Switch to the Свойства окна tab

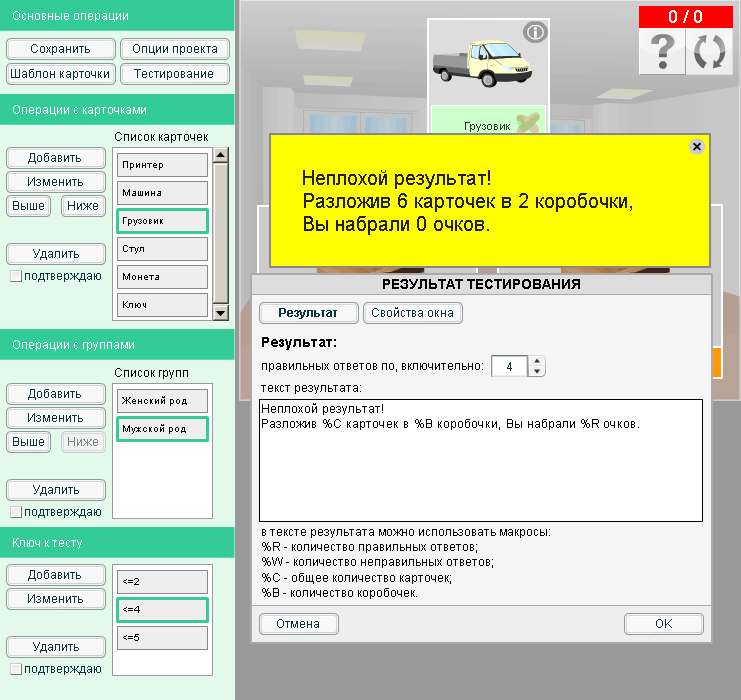point(413,313)
